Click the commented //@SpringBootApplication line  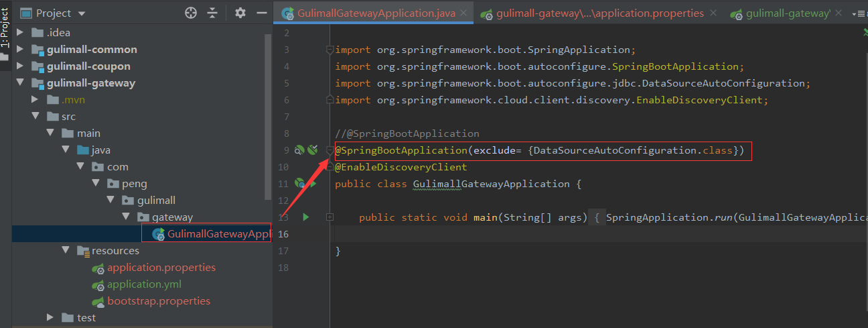tap(407, 133)
